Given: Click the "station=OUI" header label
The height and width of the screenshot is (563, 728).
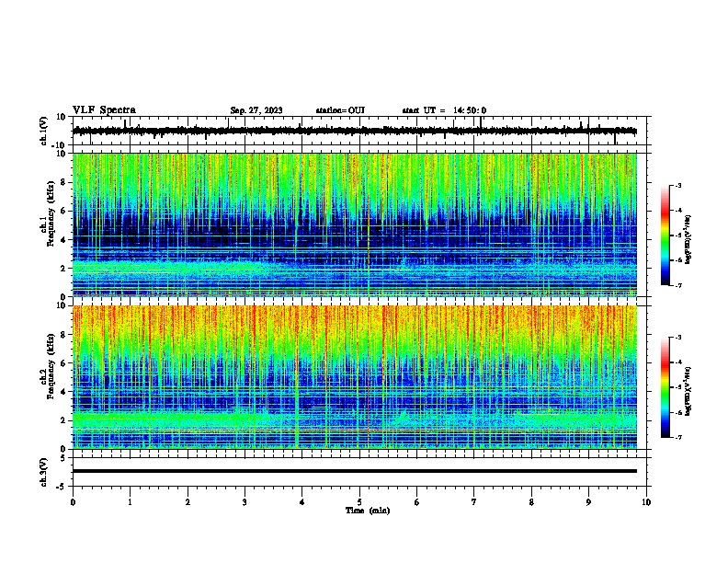Looking at the screenshot, I should 340,110.
